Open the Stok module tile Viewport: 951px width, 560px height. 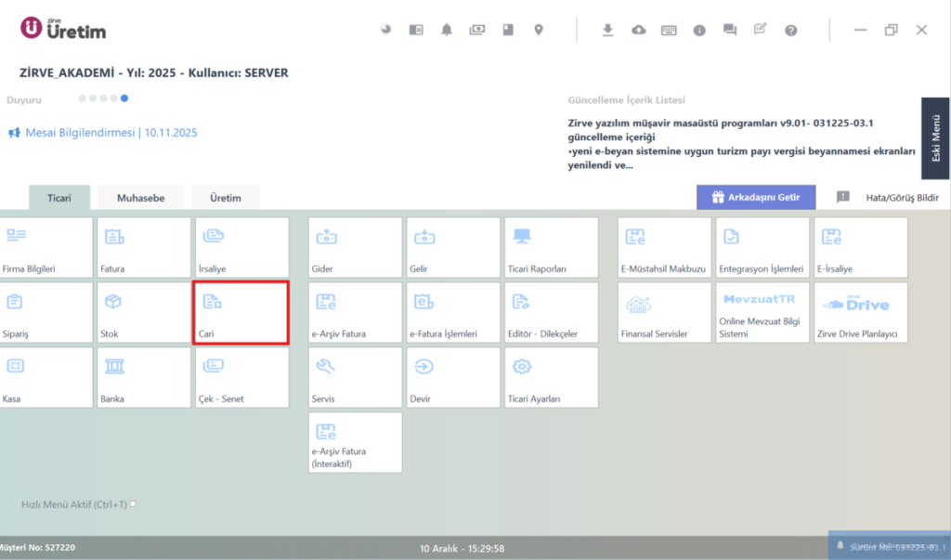coord(144,312)
